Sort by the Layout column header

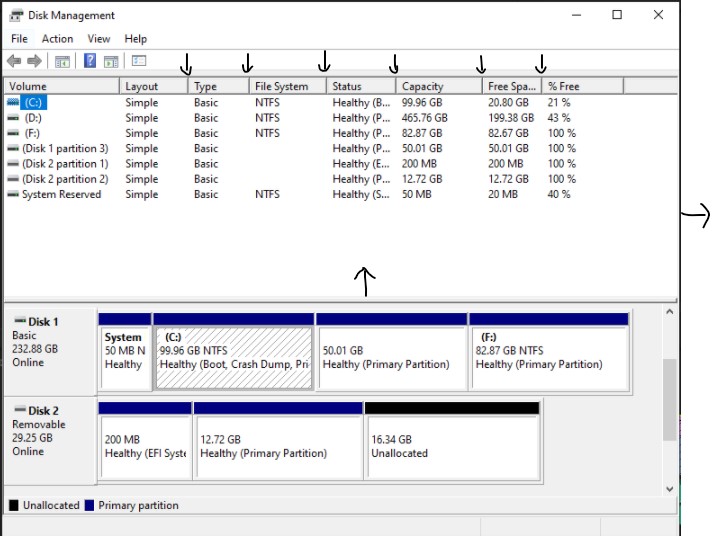coord(154,86)
